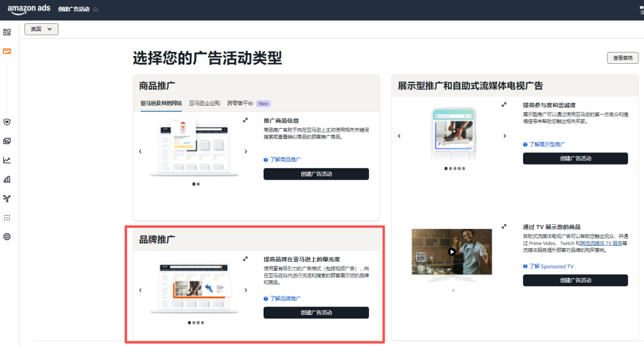Open the bar chart reports icon in sidebar

point(7,179)
